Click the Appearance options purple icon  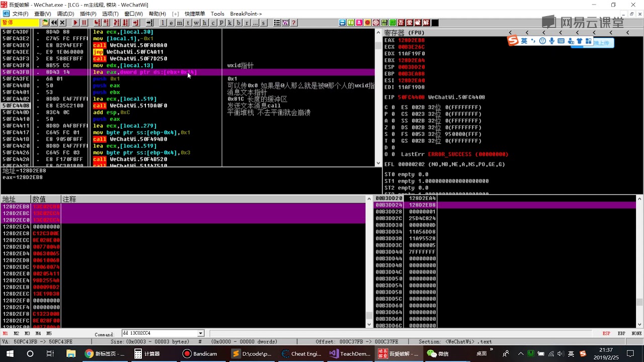coord(285,23)
